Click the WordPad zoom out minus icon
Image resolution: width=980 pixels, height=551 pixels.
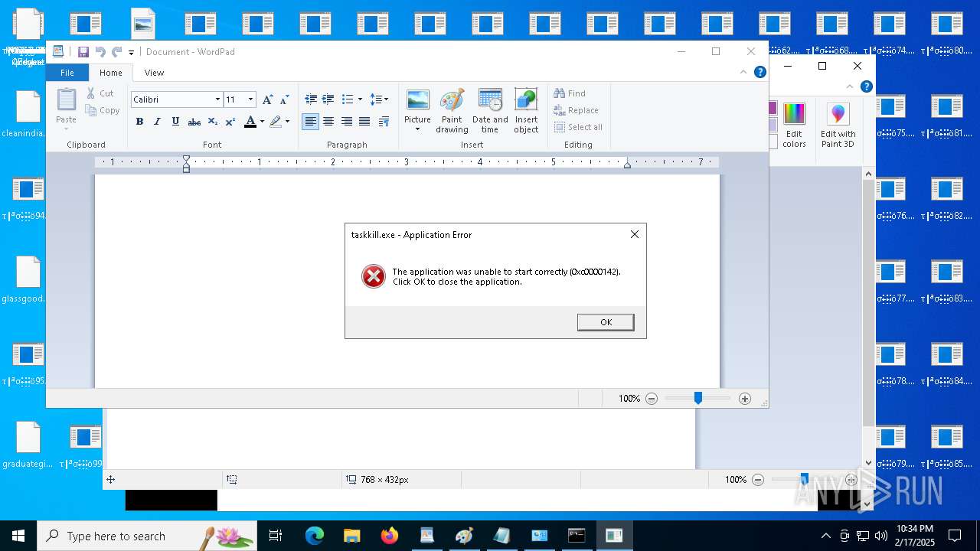pos(652,399)
